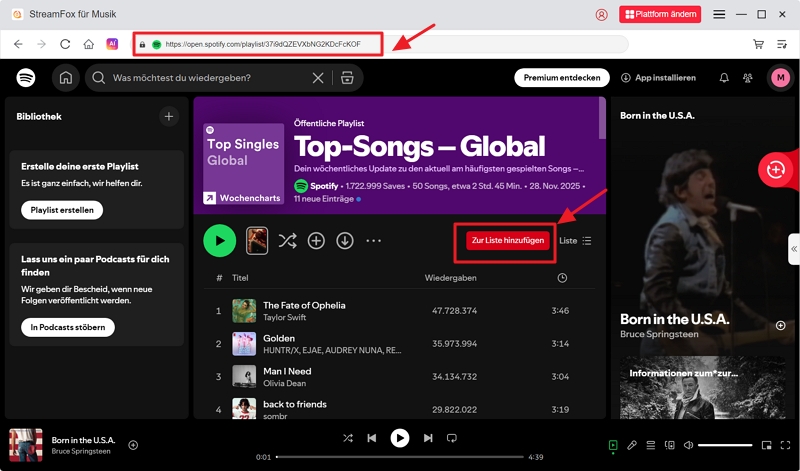This screenshot has height=471, width=800.
Task: Mute the volume speaker icon
Action: point(688,445)
